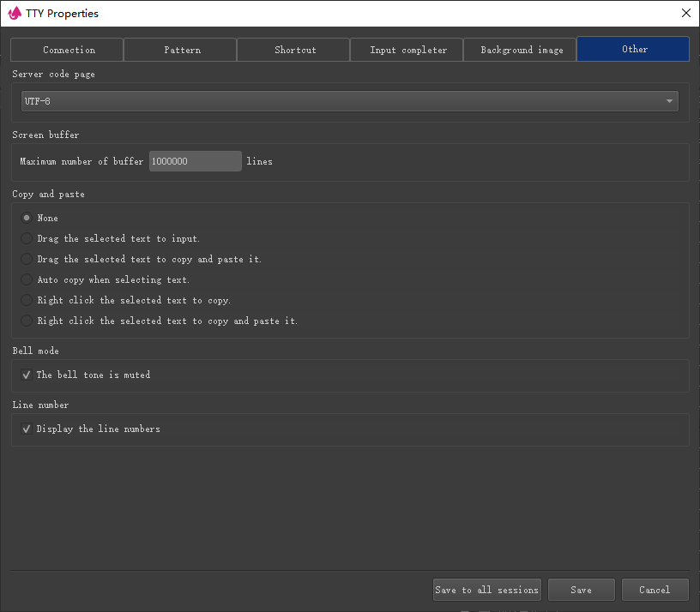Image resolution: width=700 pixels, height=612 pixels.
Task: Switch to the Connection tab
Action: [67, 50]
